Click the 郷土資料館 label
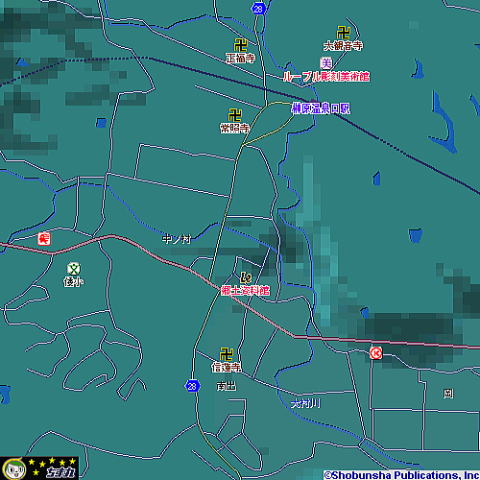480x480 pixels. point(245,291)
